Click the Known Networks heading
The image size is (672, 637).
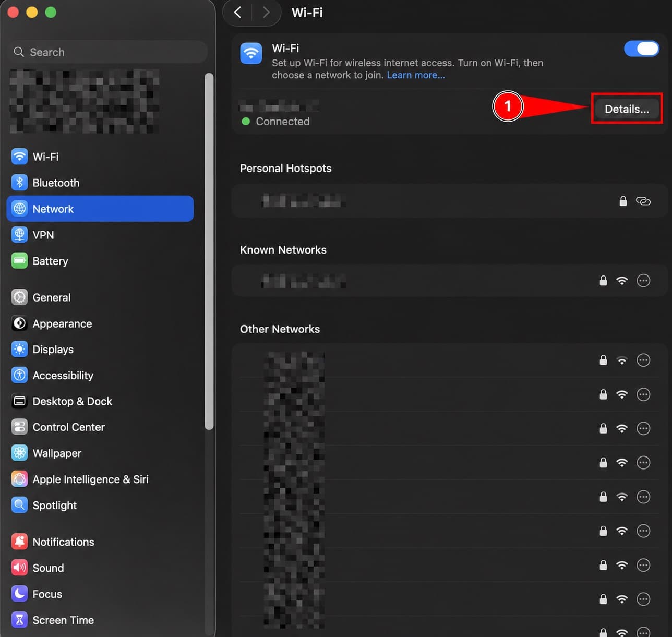point(283,250)
